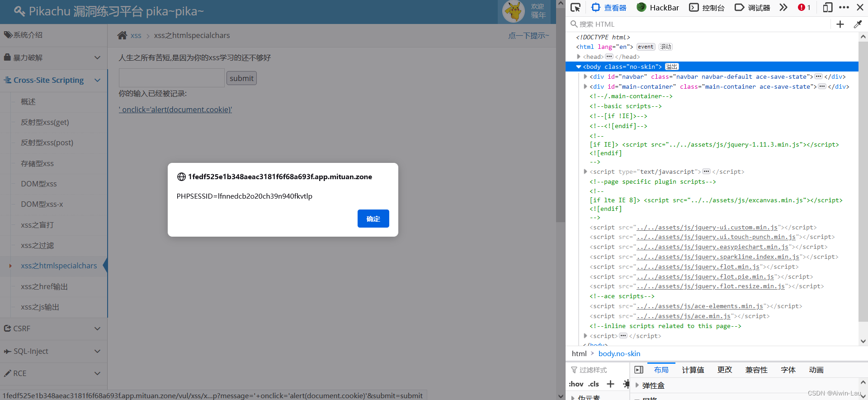
Task: Click the 滚动 badge on html element
Action: (665, 47)
